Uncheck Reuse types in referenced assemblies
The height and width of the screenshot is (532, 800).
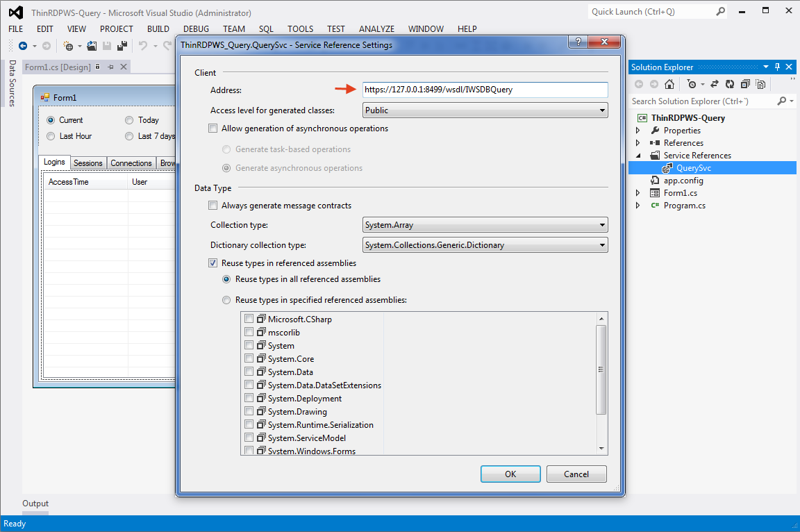tap(212, 263)
